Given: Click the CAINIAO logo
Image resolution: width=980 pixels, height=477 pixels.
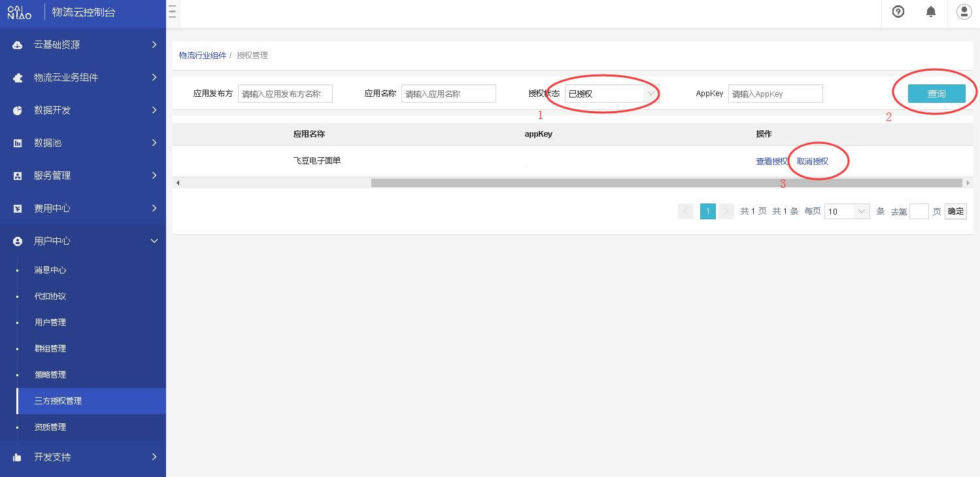Looking at the screenshot, I should (x=20, y=12).
